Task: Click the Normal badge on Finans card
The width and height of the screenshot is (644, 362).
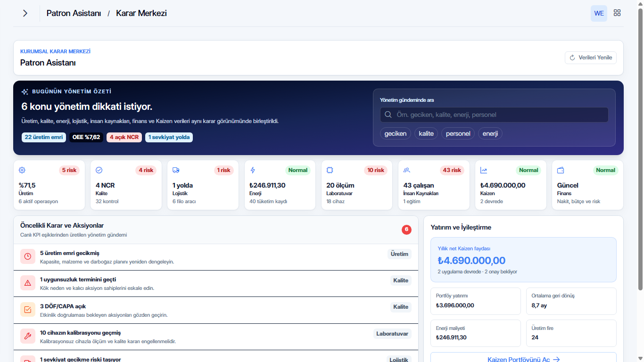Action: point(605,170)
